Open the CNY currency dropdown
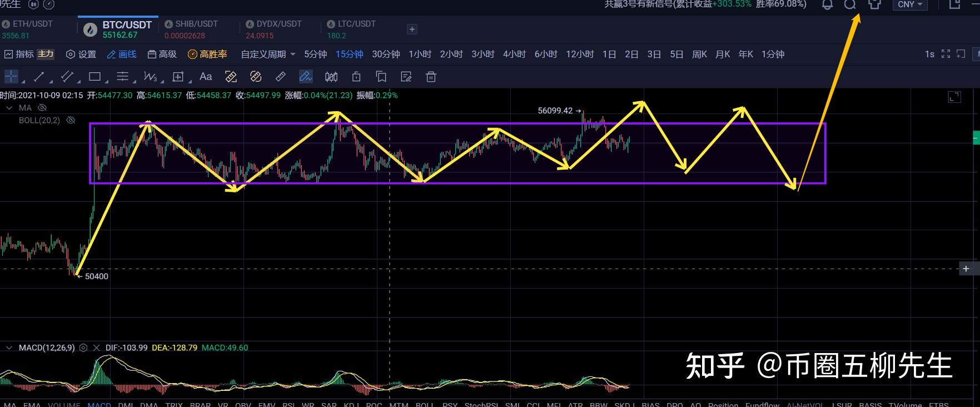Viewport: 980px width, 407px height. [909, 4]
